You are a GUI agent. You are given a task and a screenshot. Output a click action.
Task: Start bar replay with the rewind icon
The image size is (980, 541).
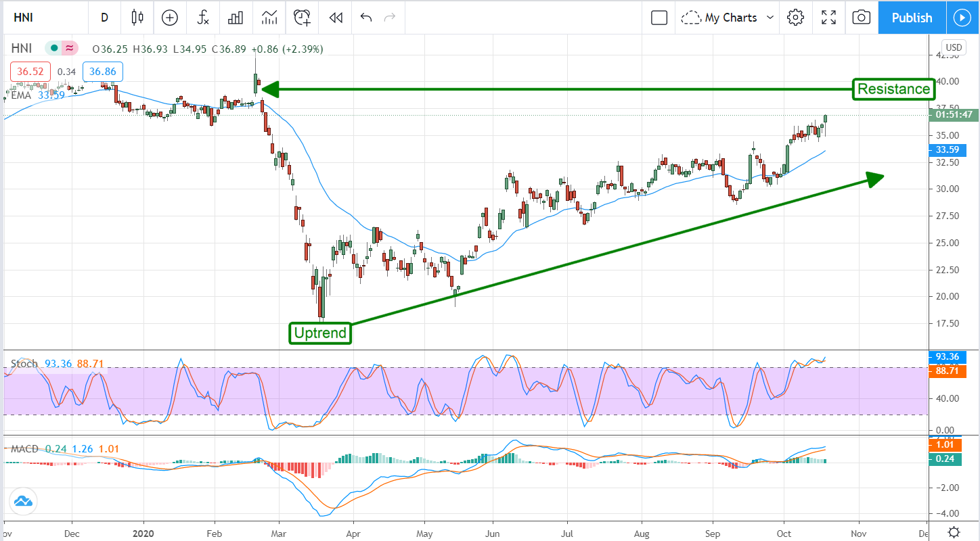(335, 18)
